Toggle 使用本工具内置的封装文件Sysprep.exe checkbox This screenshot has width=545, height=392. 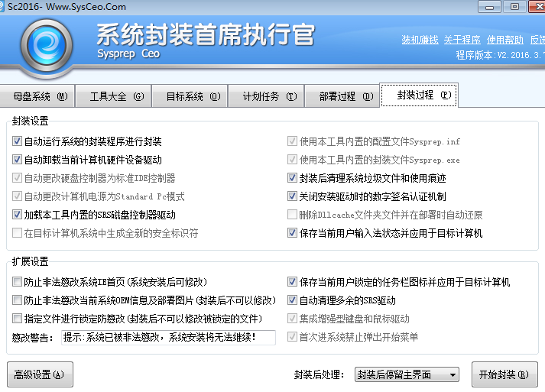[292, 160]
